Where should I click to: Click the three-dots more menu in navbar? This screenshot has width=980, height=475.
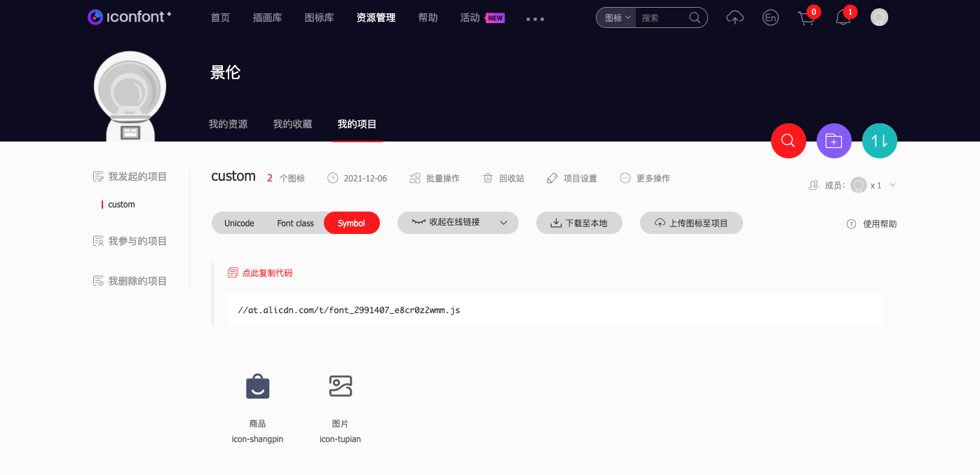(535, 19)
